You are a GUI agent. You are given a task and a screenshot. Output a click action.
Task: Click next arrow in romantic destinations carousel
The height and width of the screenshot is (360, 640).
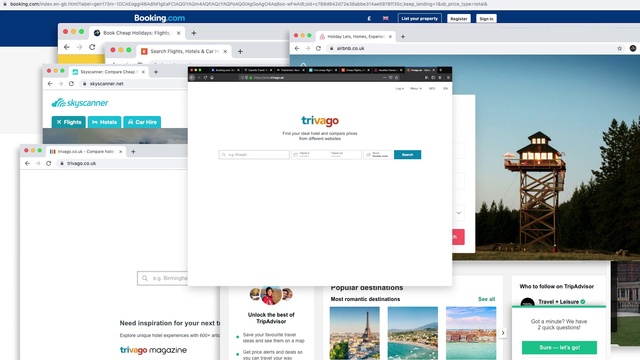click(503, 333)
